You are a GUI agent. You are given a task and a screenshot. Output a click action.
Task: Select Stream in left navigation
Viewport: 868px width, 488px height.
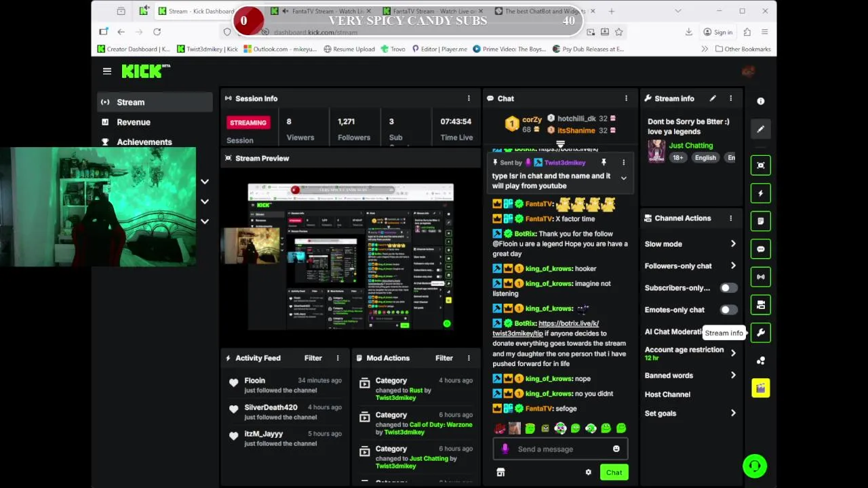tap(155, 102)
